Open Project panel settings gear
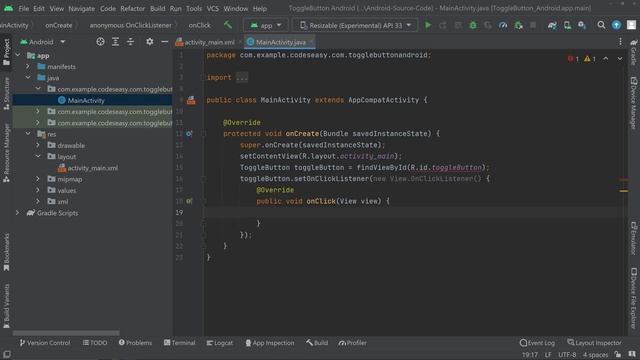The height and width of the screenshot is (360, 640). point(150,42)
